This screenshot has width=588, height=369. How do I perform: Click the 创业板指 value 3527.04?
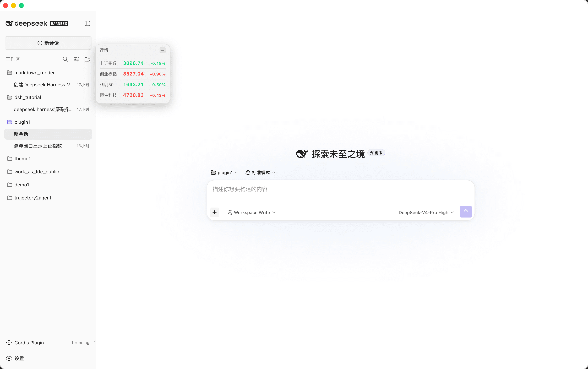(x=133, y=74)
